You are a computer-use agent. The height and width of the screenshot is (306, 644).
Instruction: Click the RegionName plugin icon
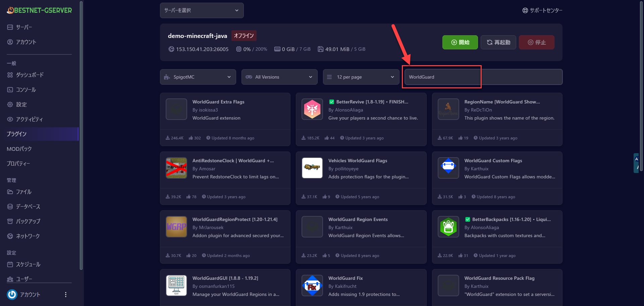[448, 109]
